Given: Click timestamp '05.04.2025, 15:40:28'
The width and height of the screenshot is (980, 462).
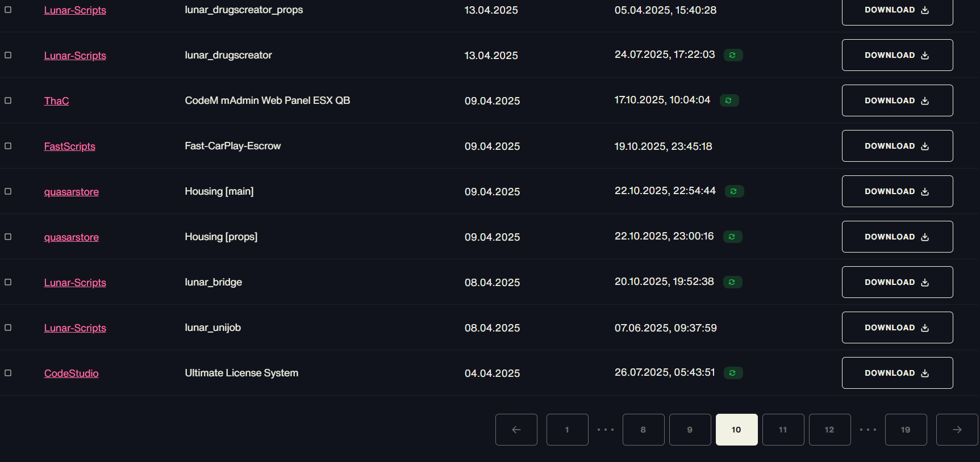Looking at the screenshot, I should [666, 10].
